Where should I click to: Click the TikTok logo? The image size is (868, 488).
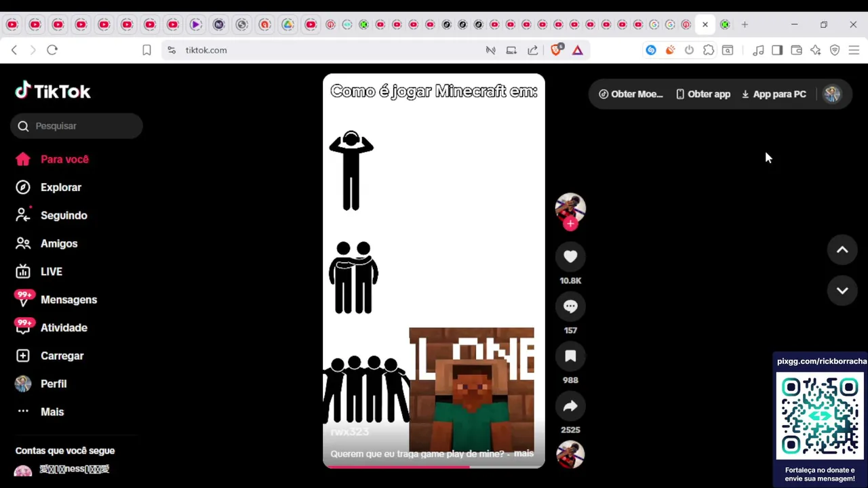[53, 91]
